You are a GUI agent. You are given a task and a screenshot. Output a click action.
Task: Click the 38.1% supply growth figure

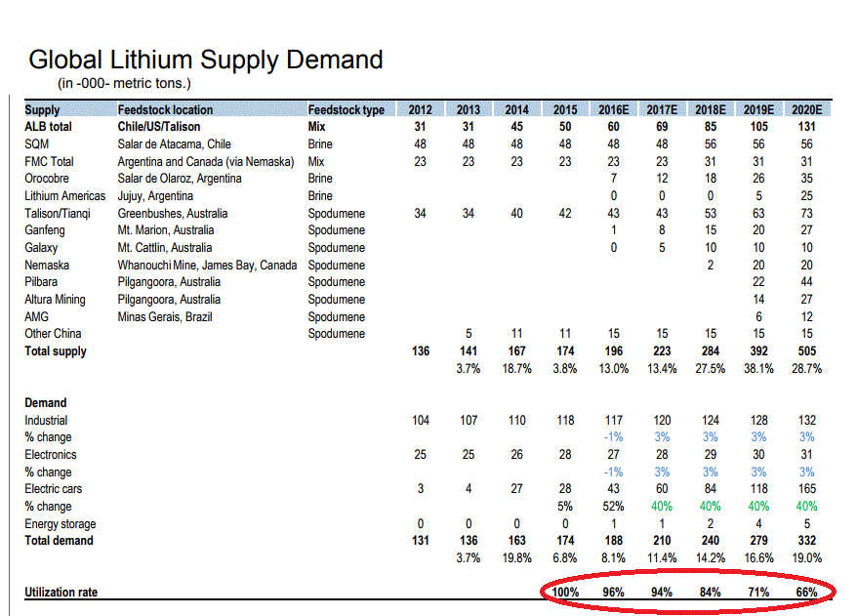point(758,369)
